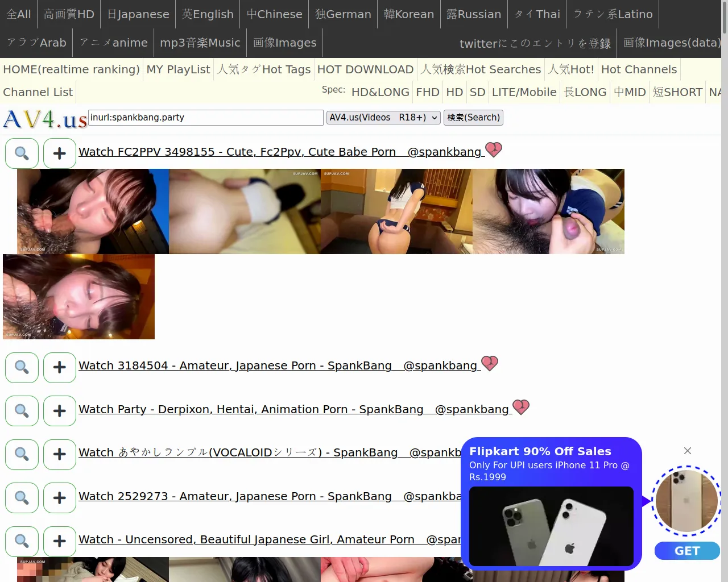View the Hot Searches page

(x=481, y=69)
